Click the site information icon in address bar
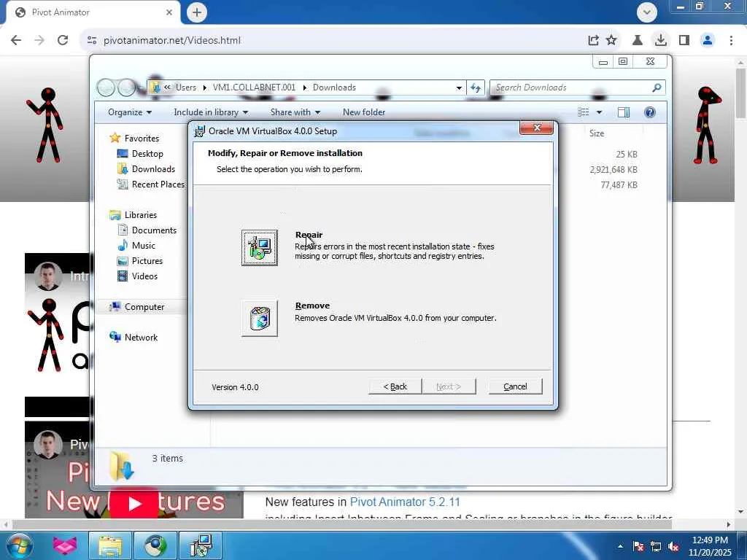This screenshot has width=747, height=560. (x=92, y=41)
